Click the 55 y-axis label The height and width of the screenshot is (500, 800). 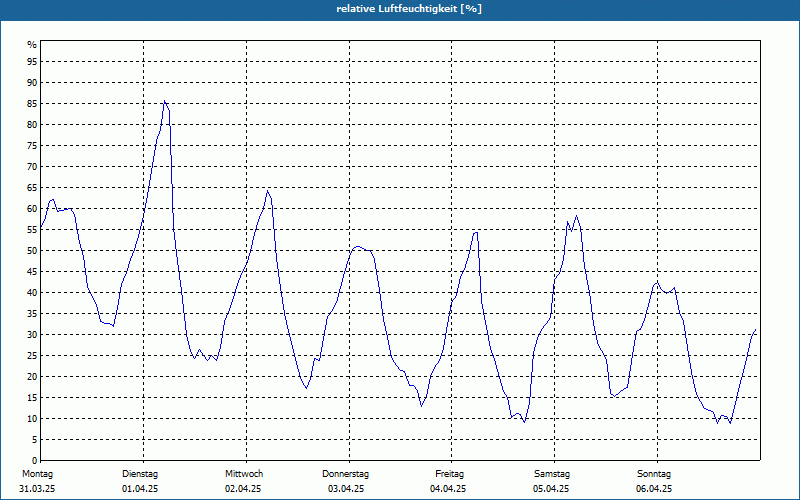(x=32, y=230)
